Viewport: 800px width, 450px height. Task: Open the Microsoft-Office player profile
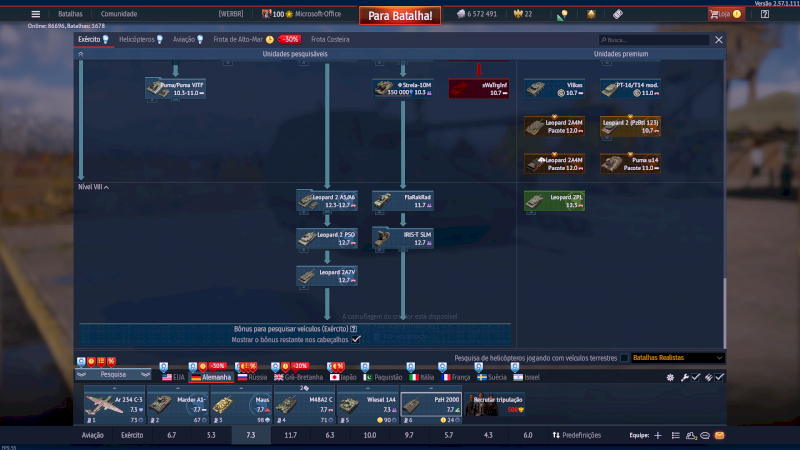[x=302, y=14]
